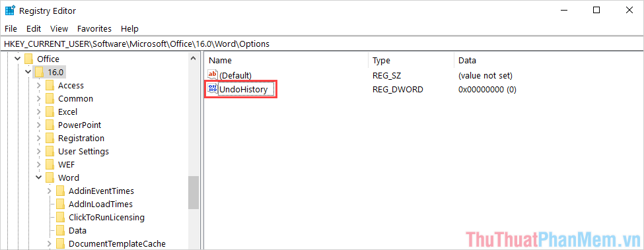This screenshot has width=644, height=250.
Task: Select the WEF key label
Action: pyautogui.click(x=66, y=164)
